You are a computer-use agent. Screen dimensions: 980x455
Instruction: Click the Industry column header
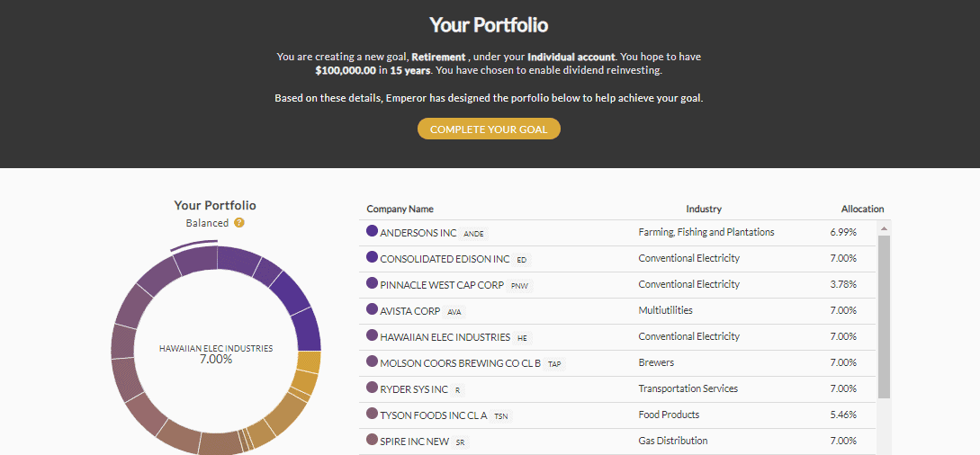click(704, 210)
